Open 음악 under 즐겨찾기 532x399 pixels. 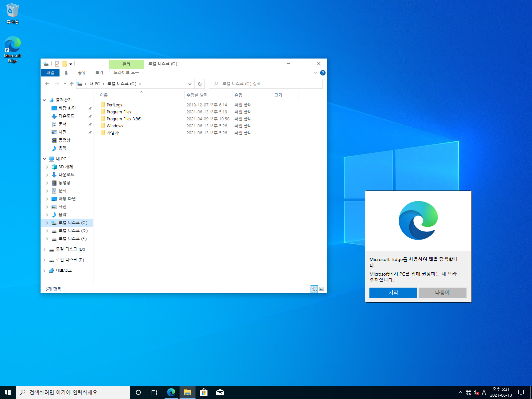click(x=63, y=148)
